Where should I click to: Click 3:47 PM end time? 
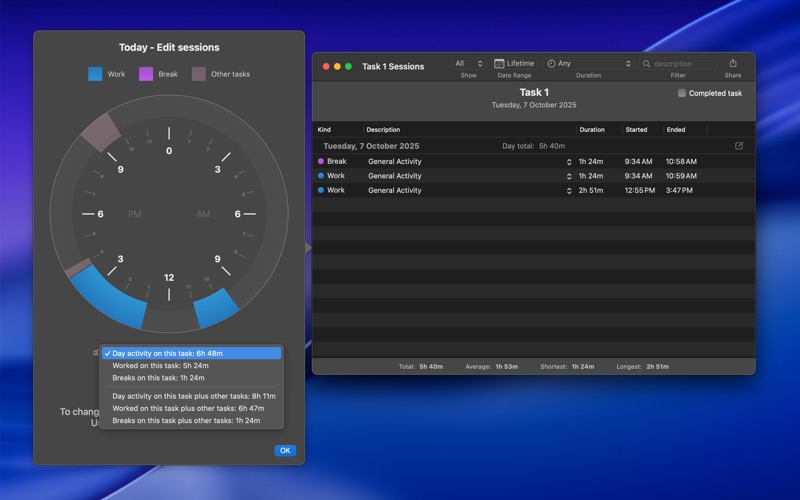[x=679, y=190]
